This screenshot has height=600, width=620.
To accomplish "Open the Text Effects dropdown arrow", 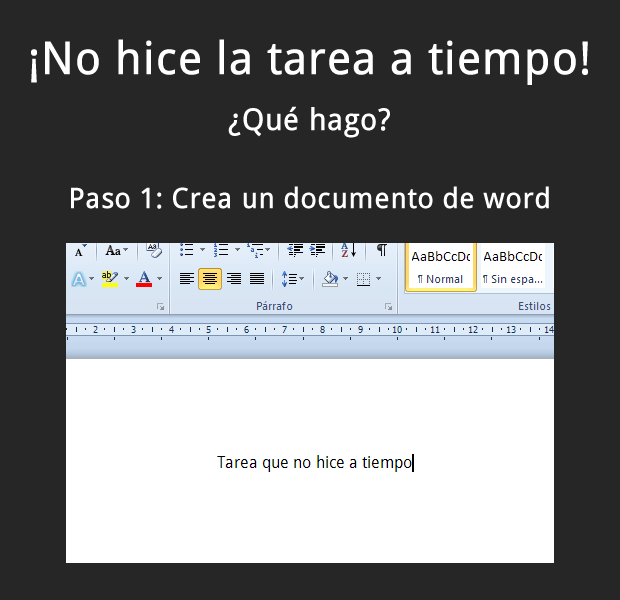I will [92, 279].
